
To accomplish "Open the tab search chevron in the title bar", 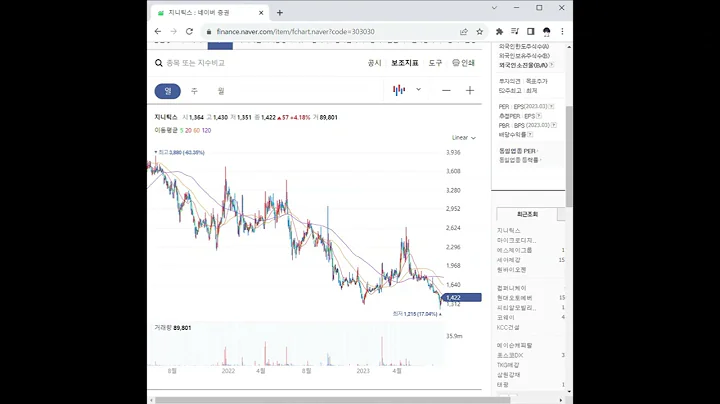I will 494,8.
